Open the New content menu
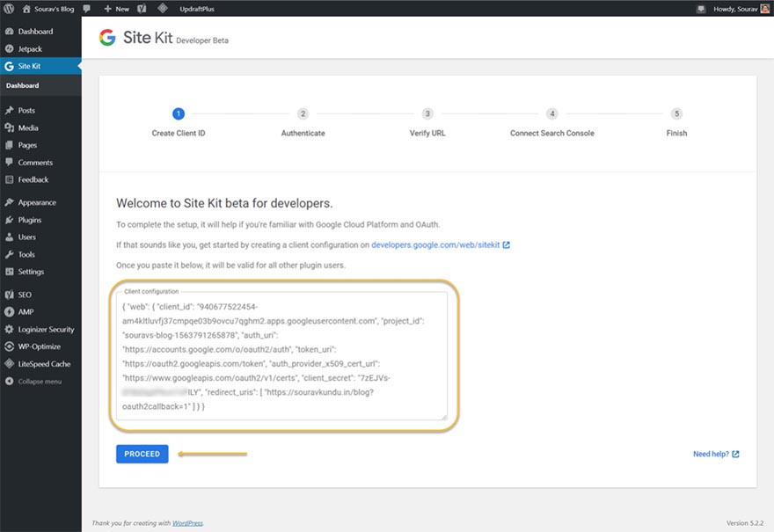Viewport: 774px width, 532px height. coord(116,9)
